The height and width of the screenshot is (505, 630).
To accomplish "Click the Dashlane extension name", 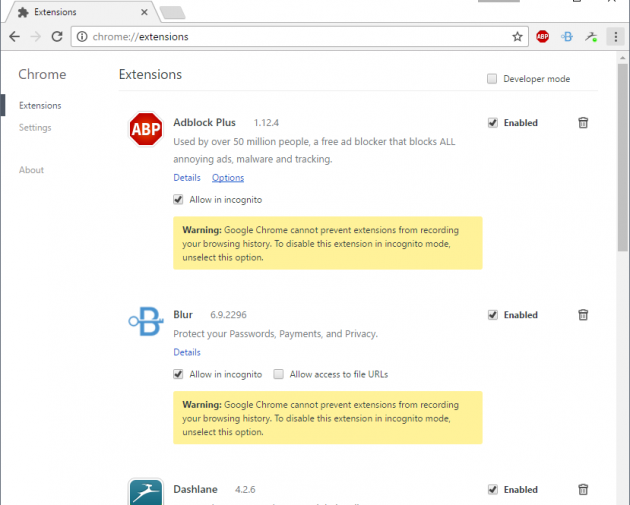I will pos(195,489).
